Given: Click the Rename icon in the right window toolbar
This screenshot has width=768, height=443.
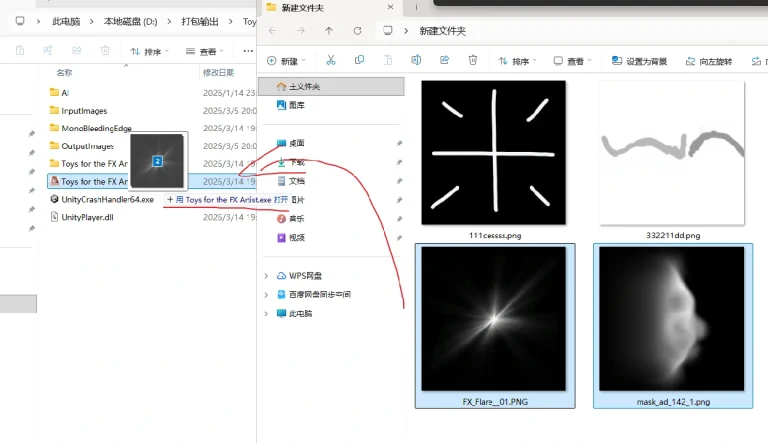Looking at the screenshot, I should point(418,61).
